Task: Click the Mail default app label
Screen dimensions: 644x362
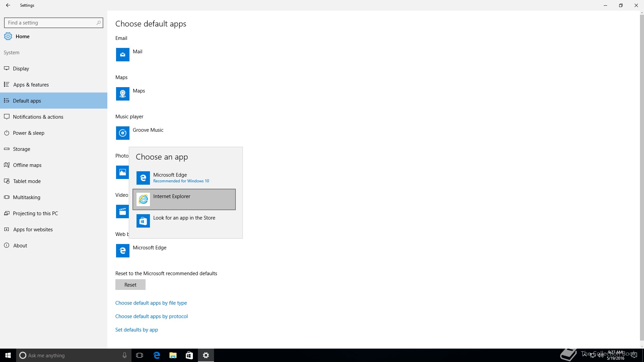Action: click(x=138, y=51)
